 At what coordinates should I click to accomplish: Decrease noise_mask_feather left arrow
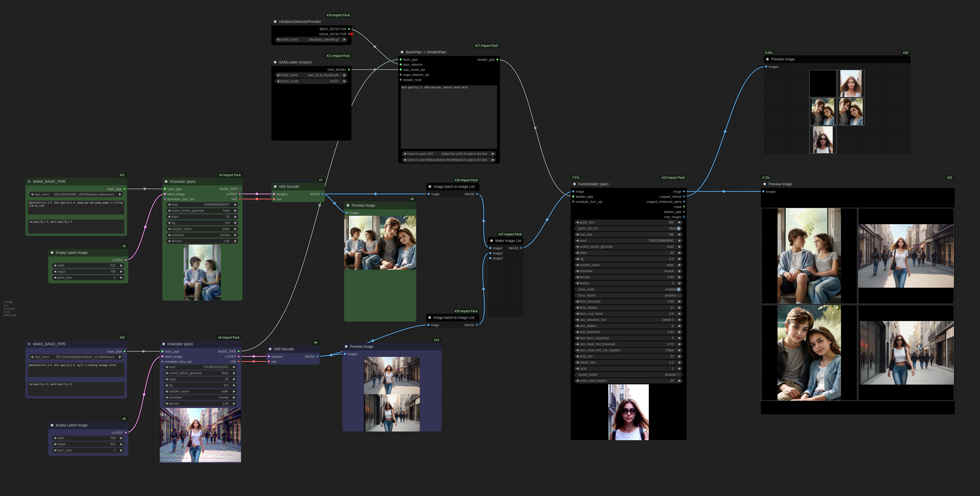click(x=577, y=381)
